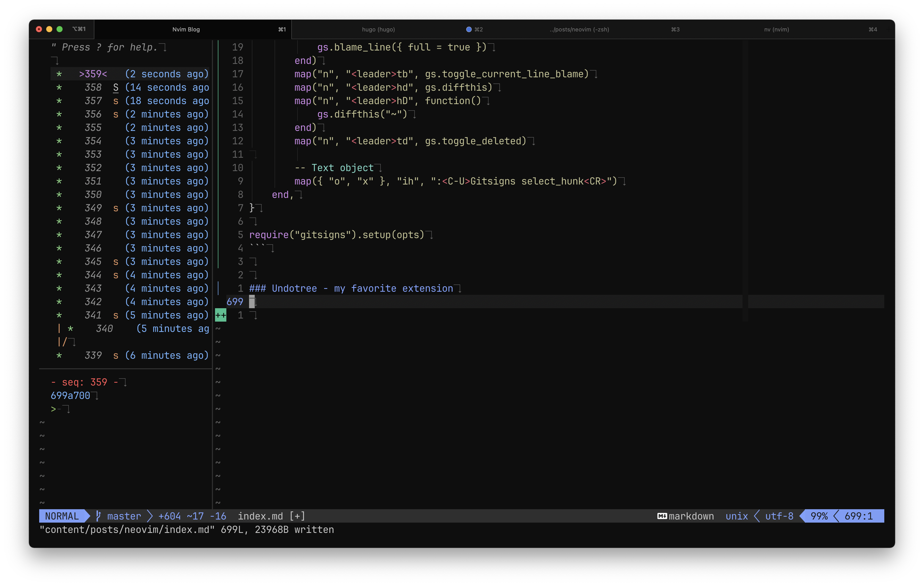Image resolution: width=924 pixels, height=586 pixels.
Task: Click the 'Press ? for help.' hint
Action: (104, 47)
